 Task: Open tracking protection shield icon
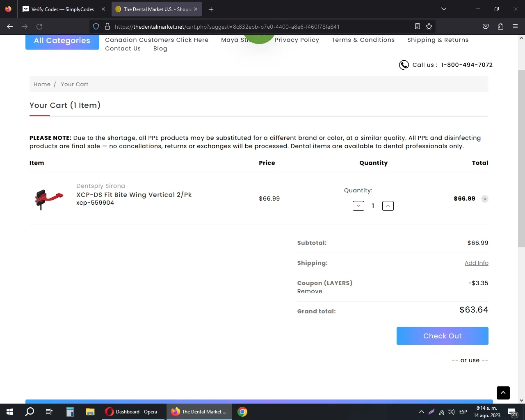click(x=96, y=27)
